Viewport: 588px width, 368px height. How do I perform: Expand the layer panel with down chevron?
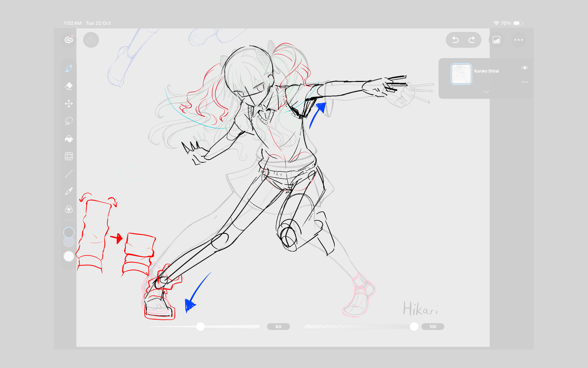tap(486, 92)
